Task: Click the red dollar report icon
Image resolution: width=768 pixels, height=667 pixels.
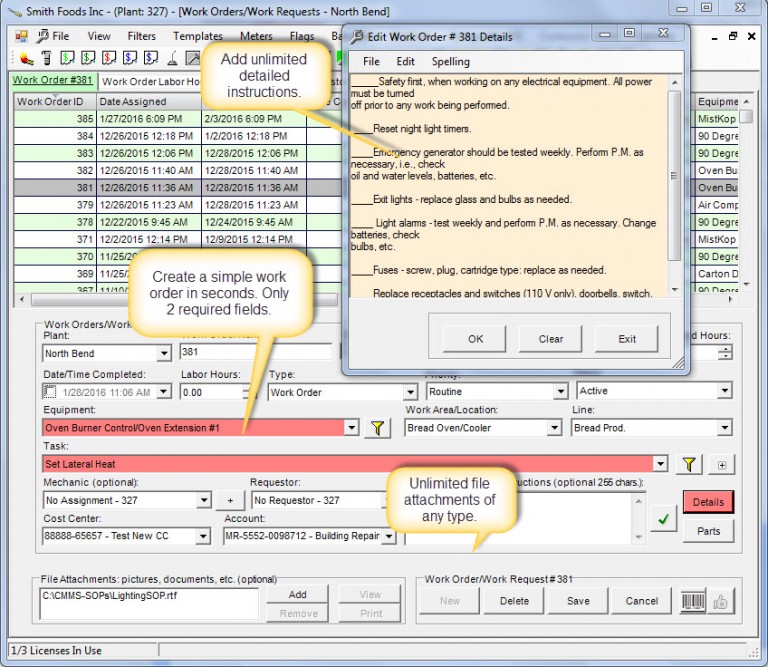Action: tap(109, 58)
